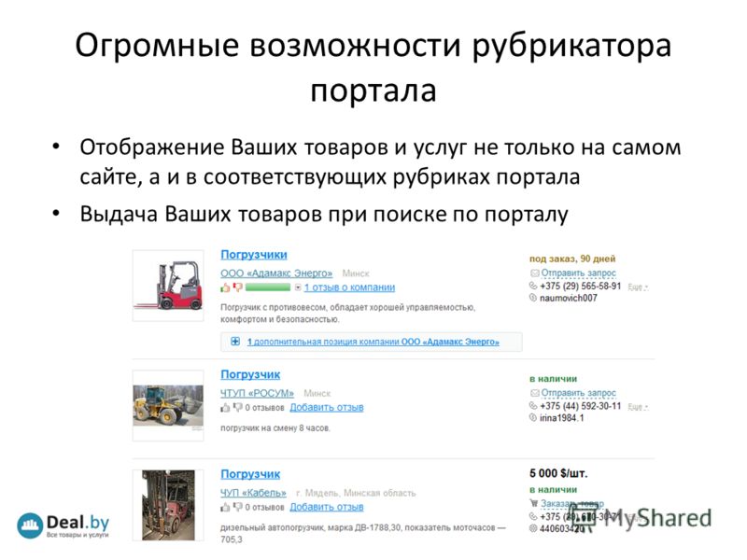Click description дизельный автопогрузчик, марка ДВ-1788,30
Screen dimensions: 747x560
[x=363, y=533]
